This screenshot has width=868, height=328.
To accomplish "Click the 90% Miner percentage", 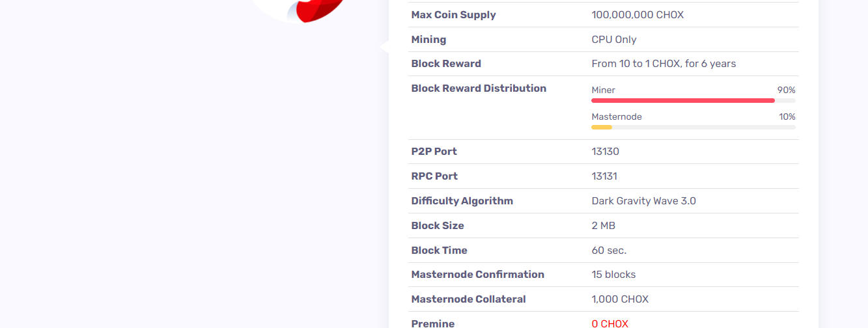I will pyautogui.click(x=786, y=90).
